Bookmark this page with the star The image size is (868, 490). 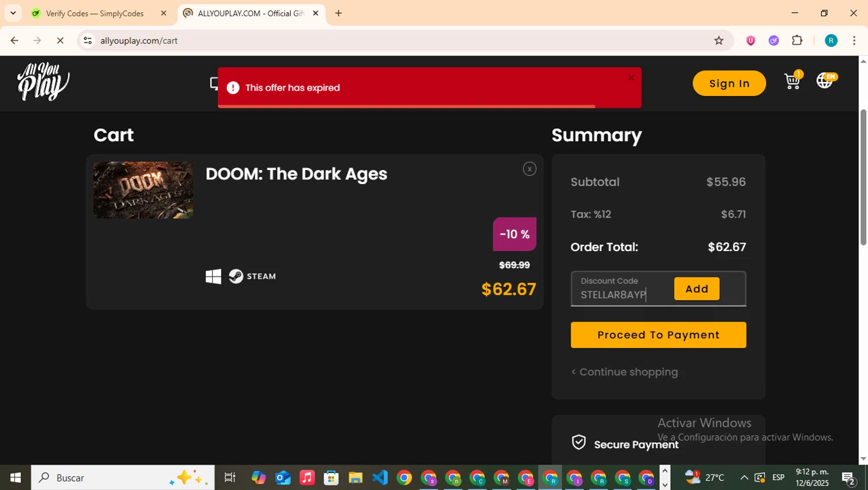tap(719, 40)
